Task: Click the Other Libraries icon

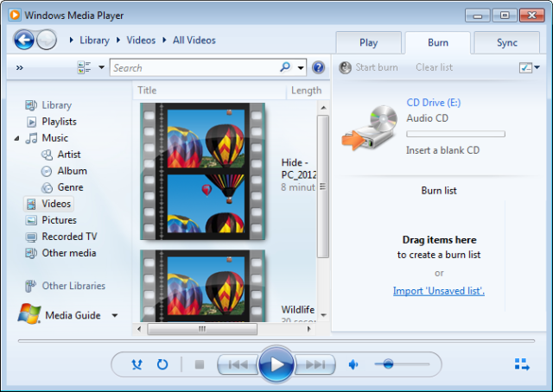Action: tap(31, 286)
